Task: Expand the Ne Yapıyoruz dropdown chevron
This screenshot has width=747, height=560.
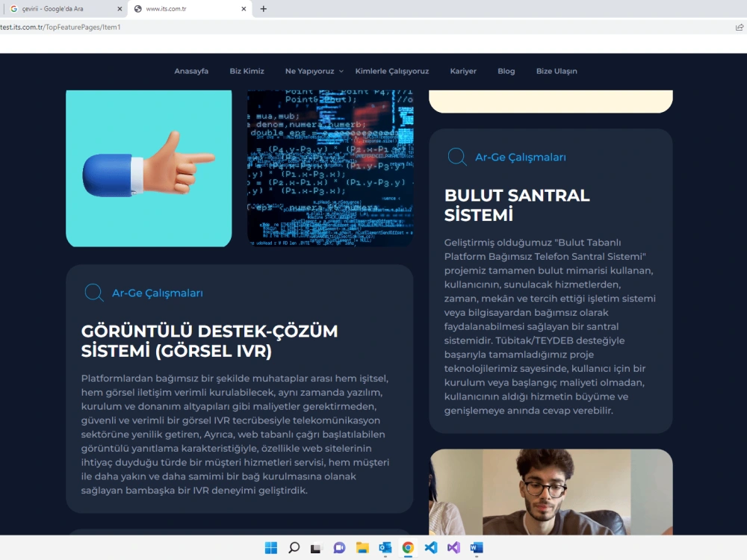Action: click(341, 72)
